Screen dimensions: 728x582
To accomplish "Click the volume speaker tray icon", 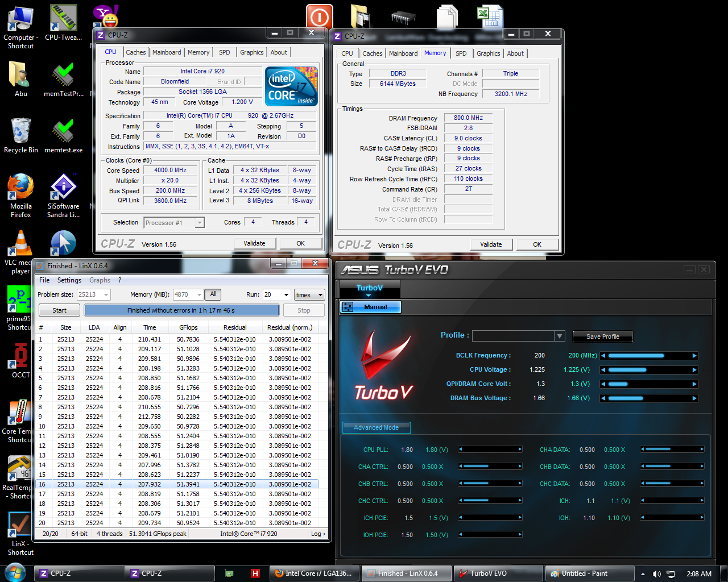I will tap(656, 574).
